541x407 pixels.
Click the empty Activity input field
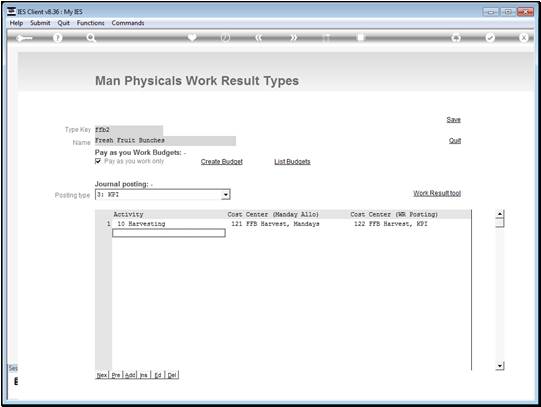click(169, 233)
